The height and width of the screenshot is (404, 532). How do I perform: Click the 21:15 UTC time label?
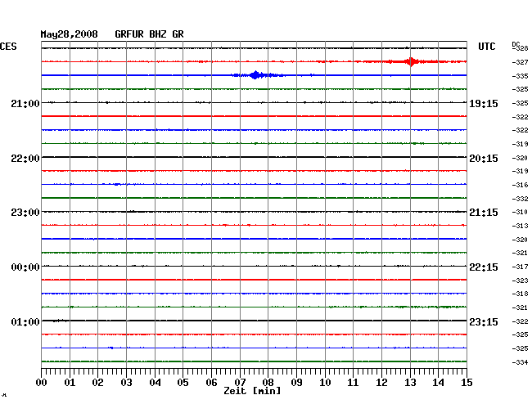tap(484, 213)
